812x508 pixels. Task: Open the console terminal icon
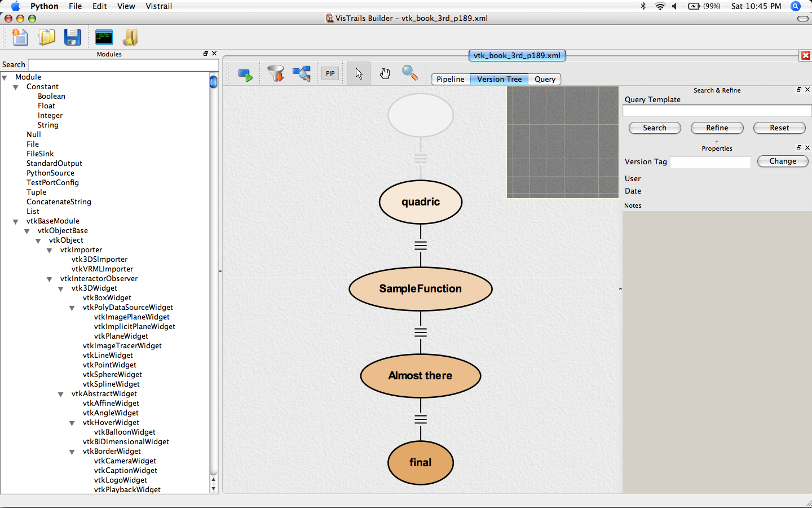(104, 37)
